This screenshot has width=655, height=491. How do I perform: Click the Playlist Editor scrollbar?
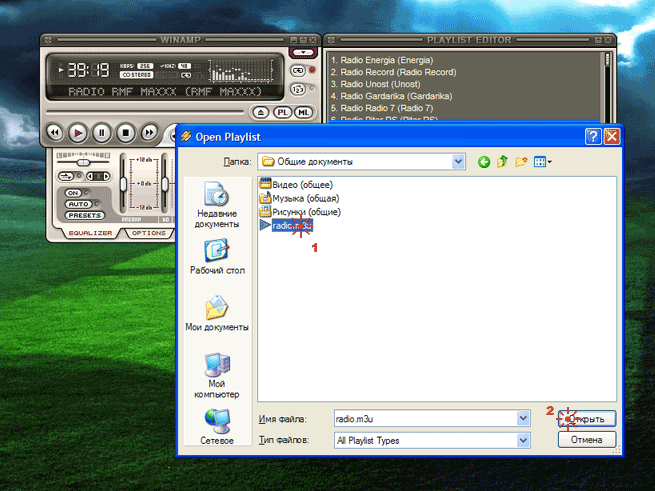click(x=607, y=86)
